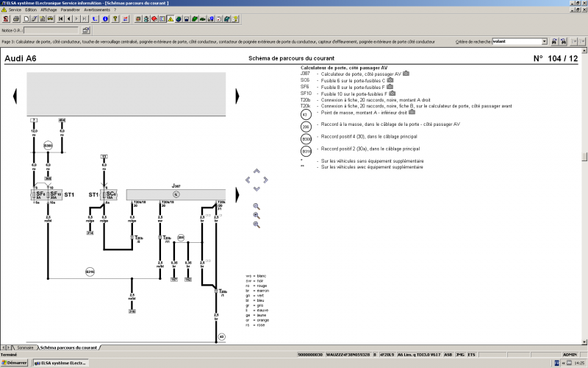The image size is (588, 368).
Task: Open the blue information 'i' icon
Action: (105, 19)
